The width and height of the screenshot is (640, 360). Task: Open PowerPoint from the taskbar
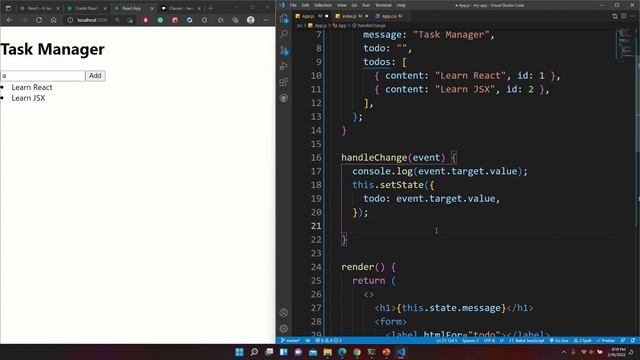click(386, 352)
